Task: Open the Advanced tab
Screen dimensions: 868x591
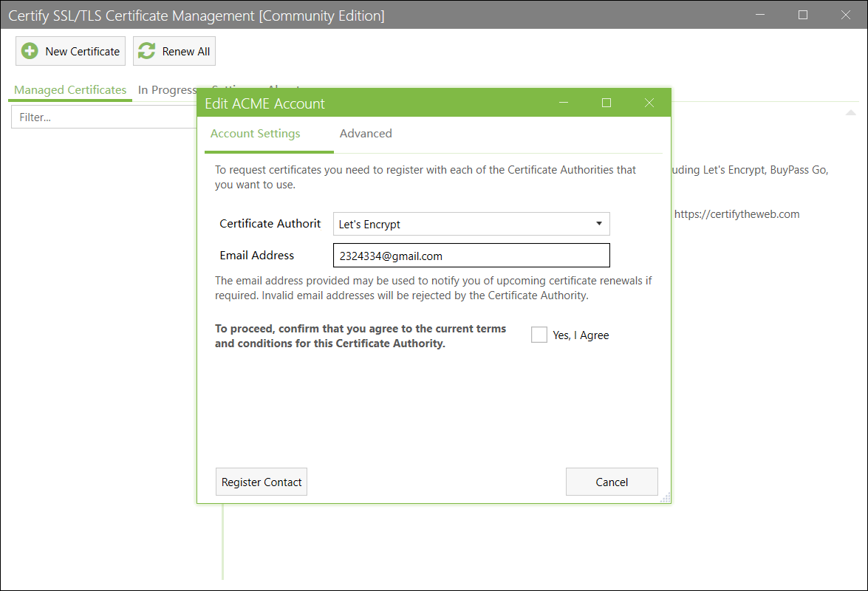Action: coord(366,134)
